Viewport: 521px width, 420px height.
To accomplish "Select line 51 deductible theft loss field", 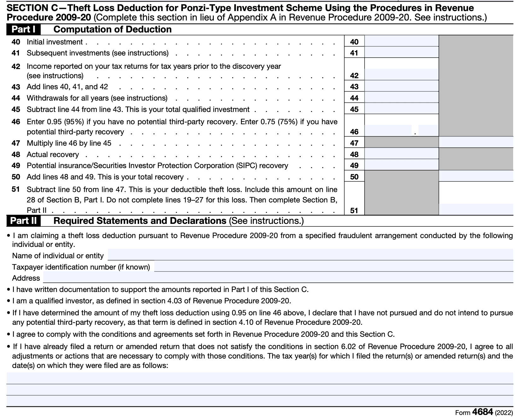I will (476, 209).
